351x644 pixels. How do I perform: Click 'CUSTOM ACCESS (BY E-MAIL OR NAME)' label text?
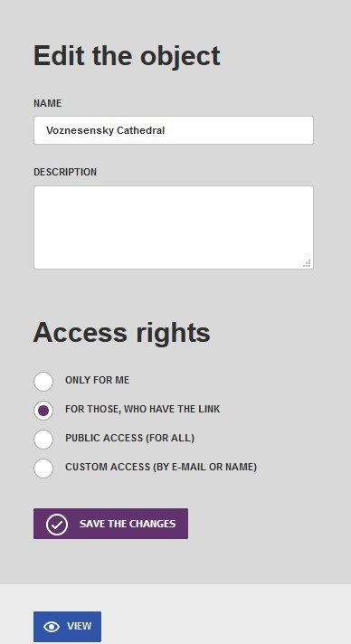[161, 467]
